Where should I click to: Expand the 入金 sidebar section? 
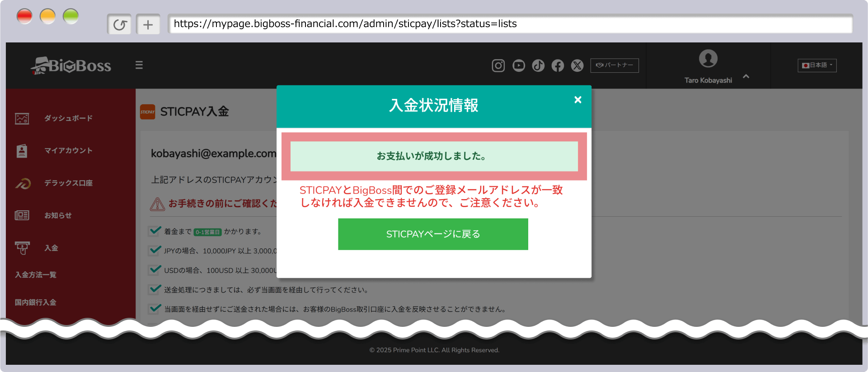(x=51, y=248)
